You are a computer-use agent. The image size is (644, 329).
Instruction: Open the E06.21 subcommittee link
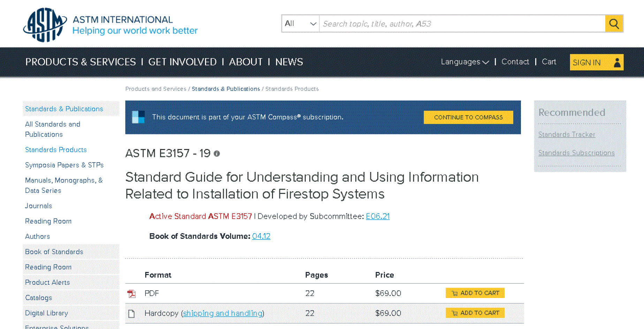pyautogui.click(x=377, y=216)
